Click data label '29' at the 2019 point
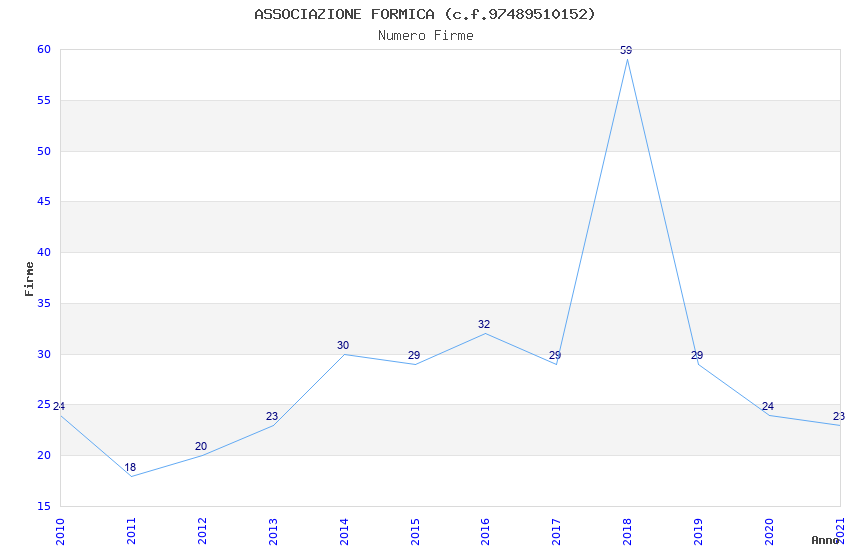 point(697,355)
